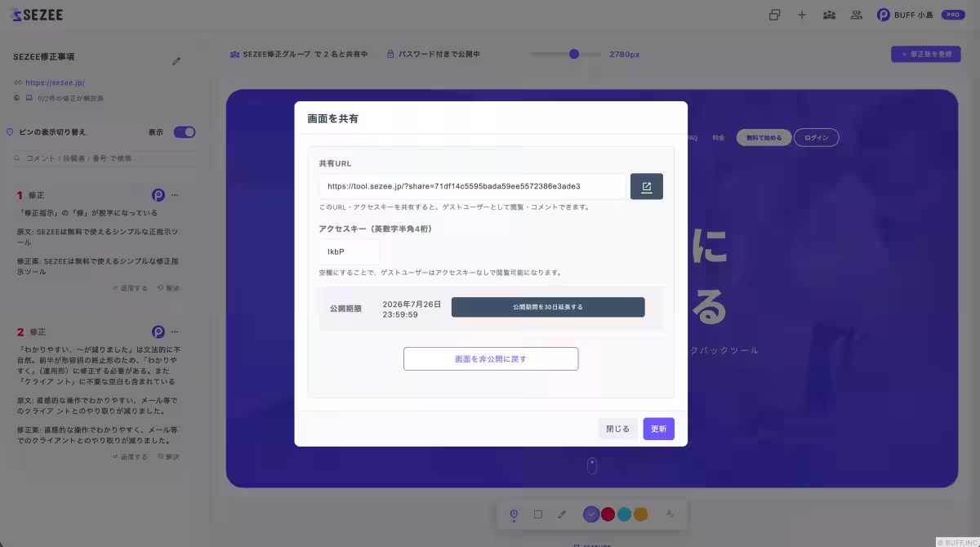Mark comment 1 as 解決
This screenshot has width=980, height=547.
pos(168,288)
